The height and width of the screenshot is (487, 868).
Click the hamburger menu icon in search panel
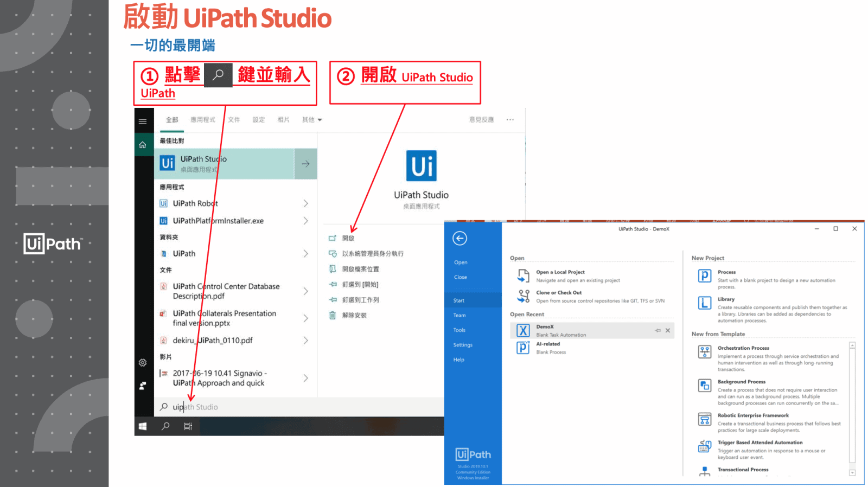[143, 121]
